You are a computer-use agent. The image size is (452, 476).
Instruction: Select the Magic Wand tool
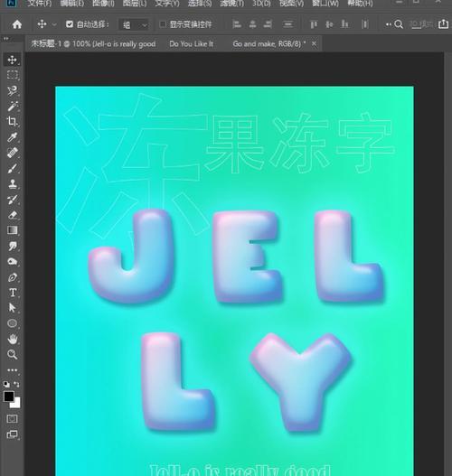[x=12, y=106]
